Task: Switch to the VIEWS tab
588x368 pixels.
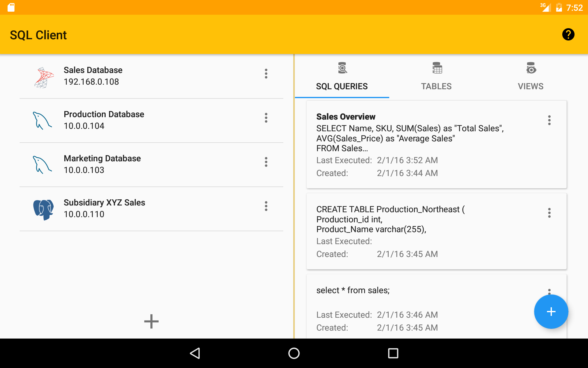Action: pyautogui.click(x=530, y=77)
